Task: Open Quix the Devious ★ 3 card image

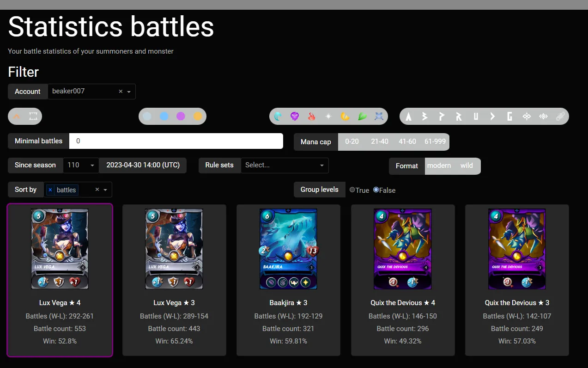Action: (517, 249)
